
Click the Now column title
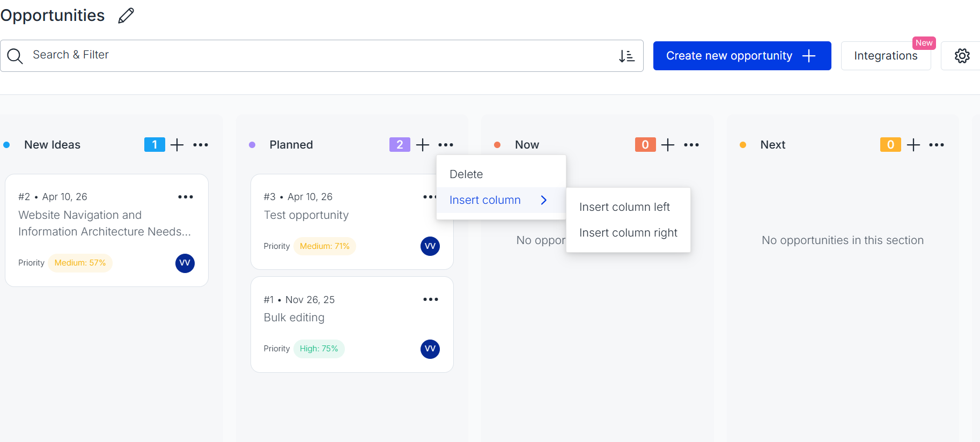coord(527,145)
